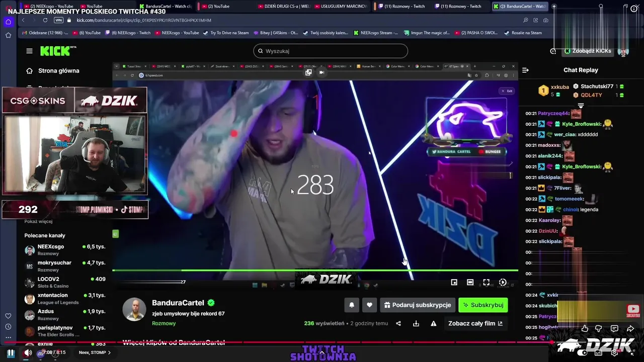This screenshot has height=362, width=644.
Task: Focus the Wyszukaj search field
Action: (x=331, y=51)
